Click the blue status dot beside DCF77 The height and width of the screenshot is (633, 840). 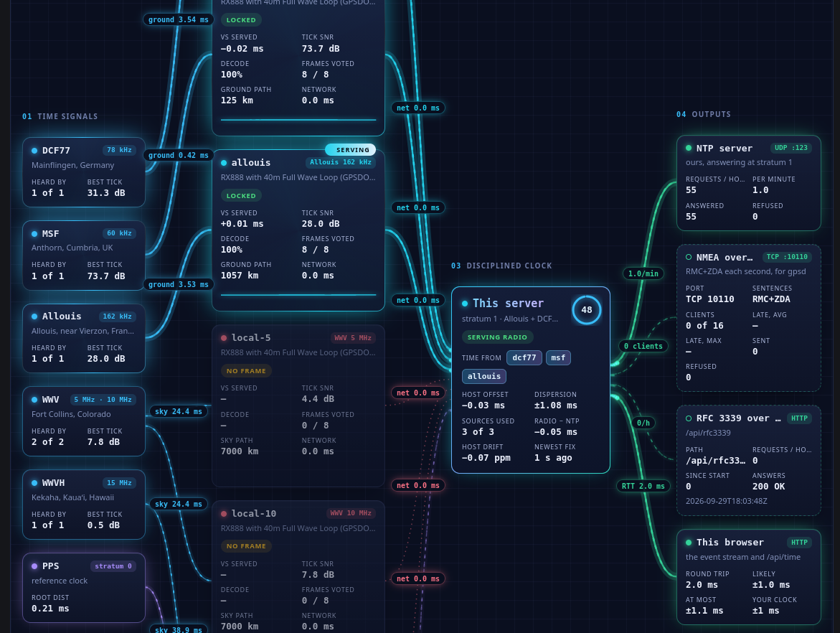pyautogui.click(x=34, y=151)
